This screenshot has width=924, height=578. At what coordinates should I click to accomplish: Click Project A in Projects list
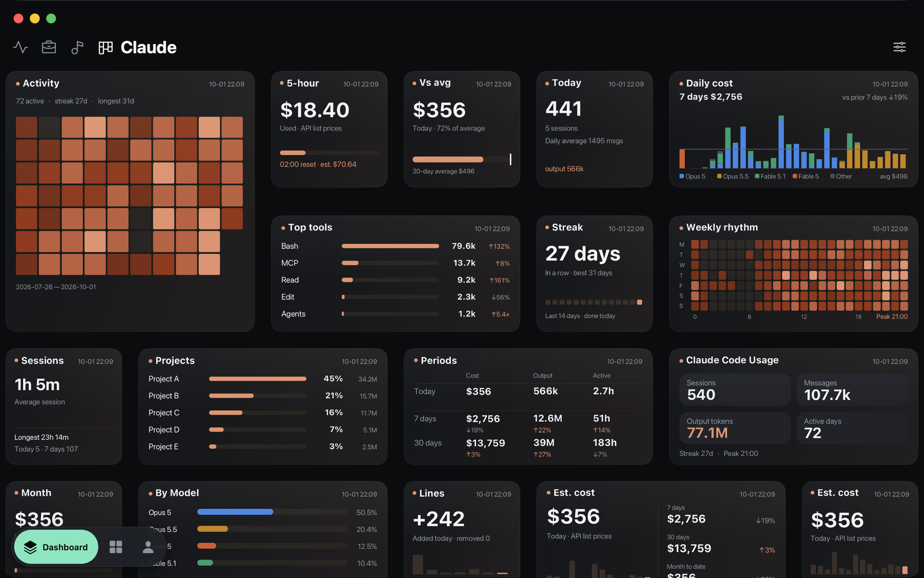pyautogui.click(x=263, y=379)
